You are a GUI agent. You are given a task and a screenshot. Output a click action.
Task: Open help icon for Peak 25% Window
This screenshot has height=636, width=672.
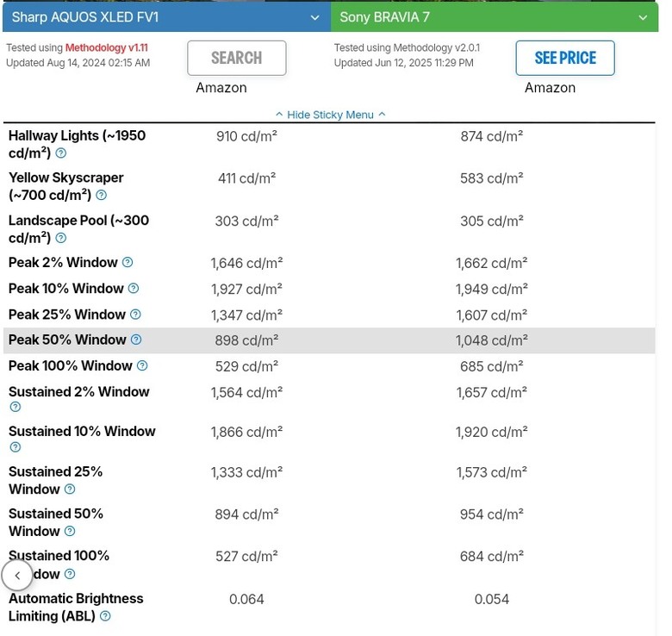coord(135,315)
